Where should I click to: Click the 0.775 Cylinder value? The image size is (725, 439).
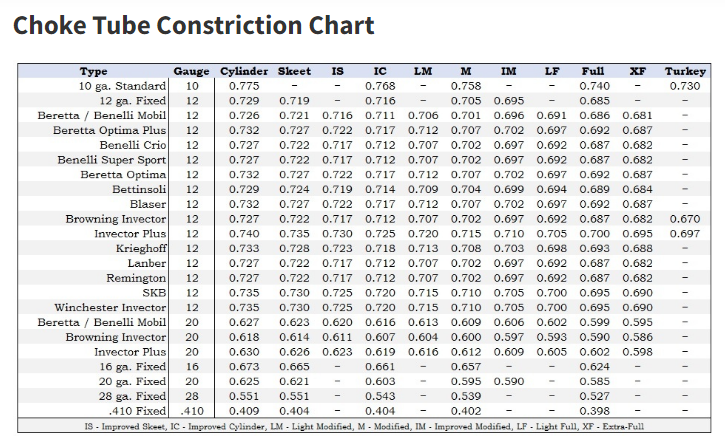(244, 86)
